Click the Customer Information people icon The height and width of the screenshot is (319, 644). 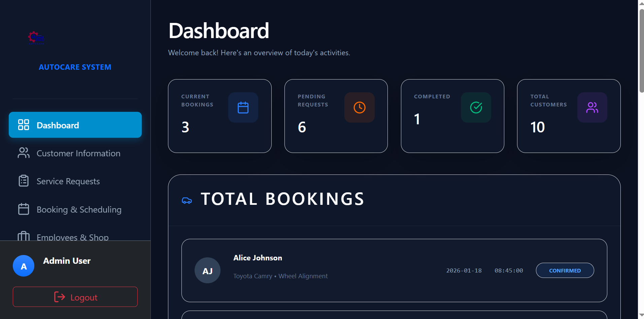tap(24, 153)
